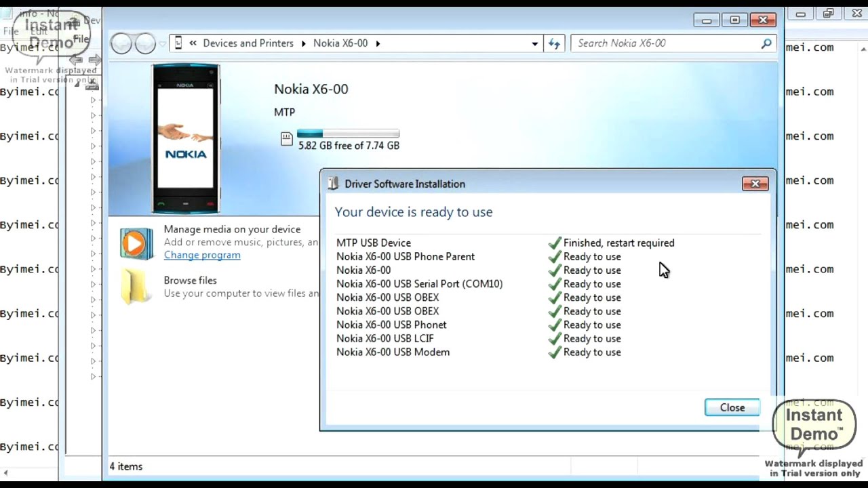Minimize the Nokia X6-00 explorer window
Viewport: 868px width, 488px height.
[707, 20]
